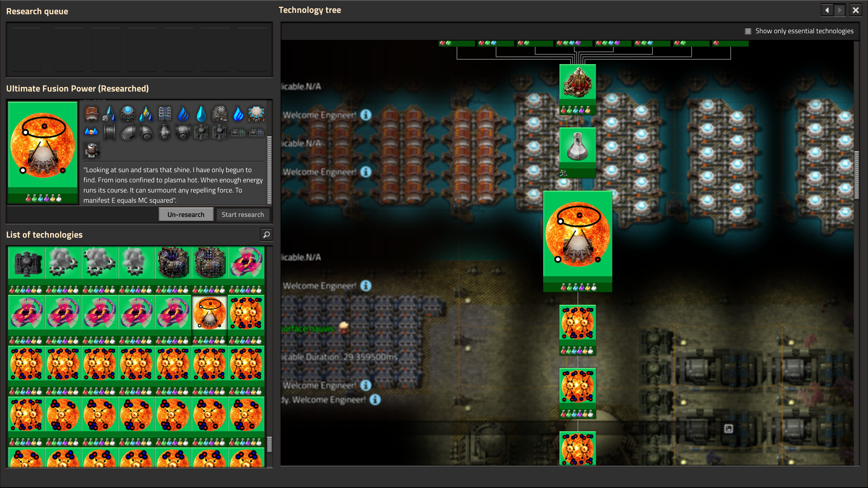Viewport: 868px width, 488px height.
Task: Select the straight pipe segment icon
Action: point(109,132)
